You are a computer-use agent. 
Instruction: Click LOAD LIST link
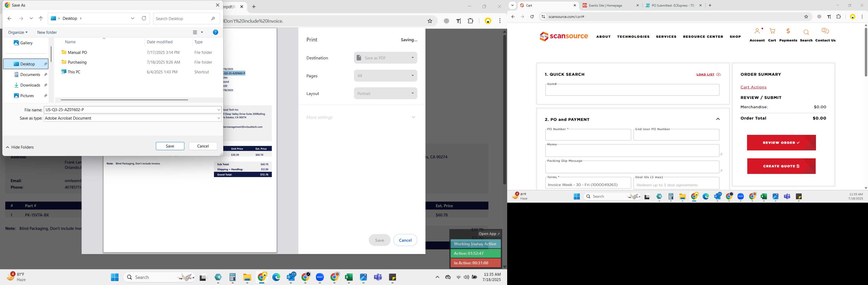coord(709,74)
